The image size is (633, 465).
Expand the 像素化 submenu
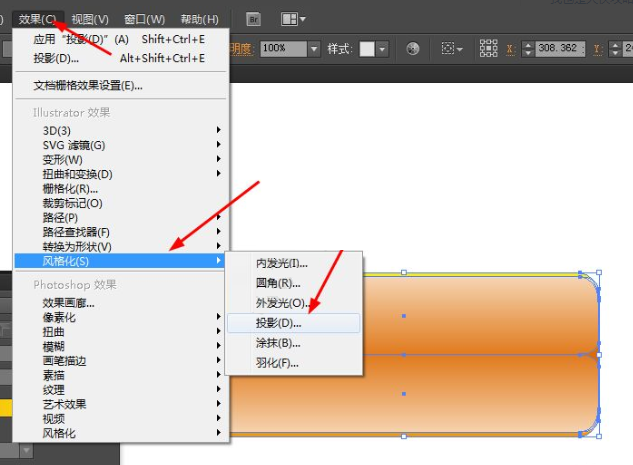[x=121, y=317]
